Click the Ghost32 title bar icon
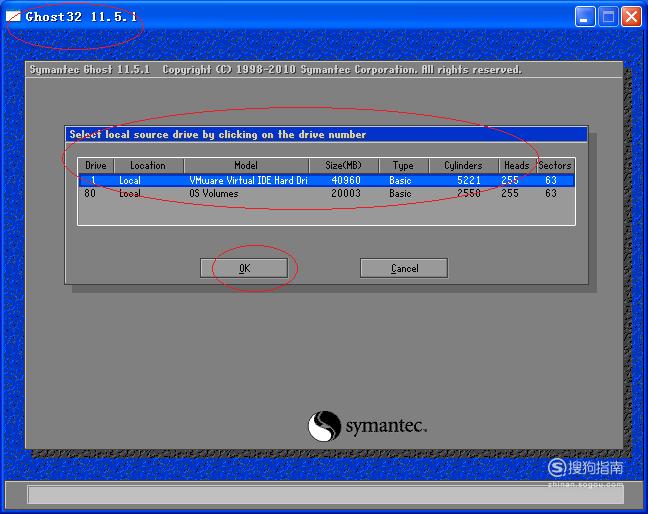The height and width of the screenshot is (514, 648). tap(13, 17)
